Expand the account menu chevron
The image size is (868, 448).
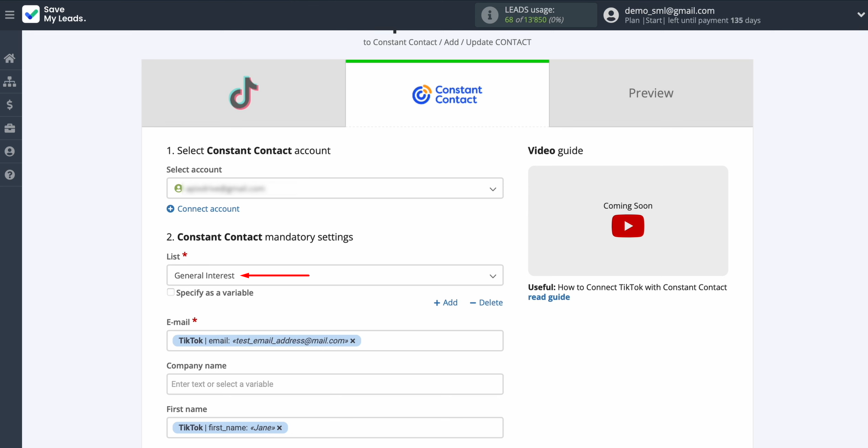point(861,15)
